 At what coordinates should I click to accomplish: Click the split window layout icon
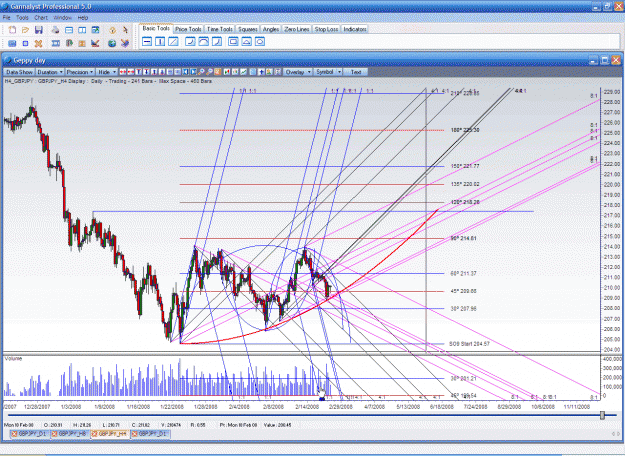(x=82, y=30)
